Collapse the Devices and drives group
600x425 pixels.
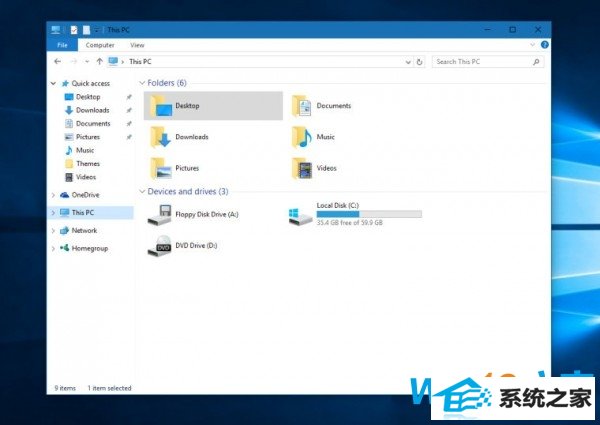(142, 191)
